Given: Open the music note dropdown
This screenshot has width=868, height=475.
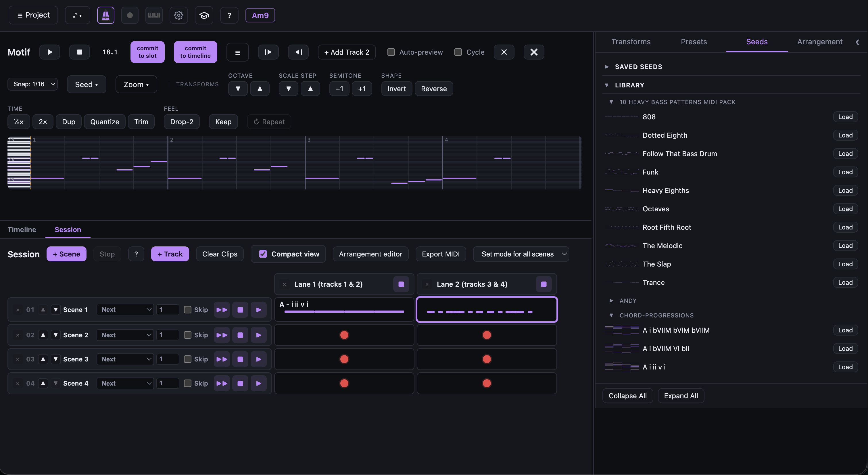Looking at the screenshot, I should click(x=77, y=15).
